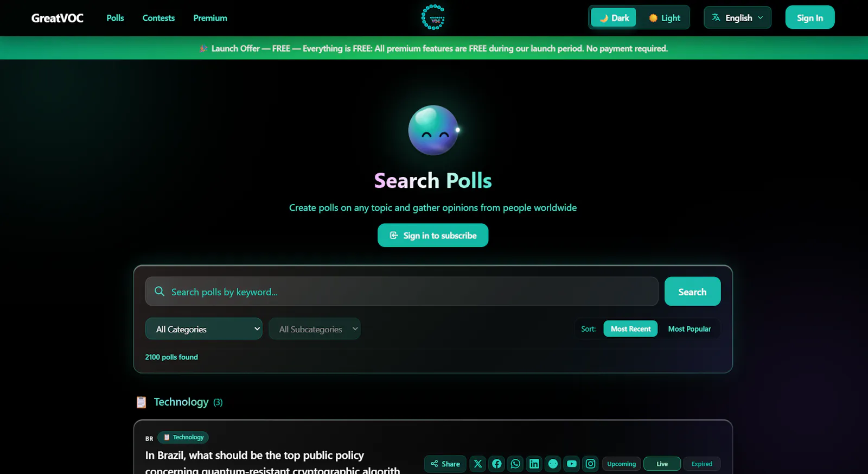This screenshot has width=868, height=474.
Task: Click the '2100 polls found' text
Action: click(171, 357)
